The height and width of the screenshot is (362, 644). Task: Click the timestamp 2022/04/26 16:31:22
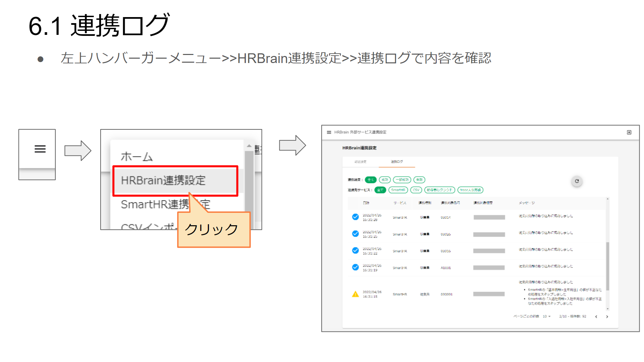372,251
